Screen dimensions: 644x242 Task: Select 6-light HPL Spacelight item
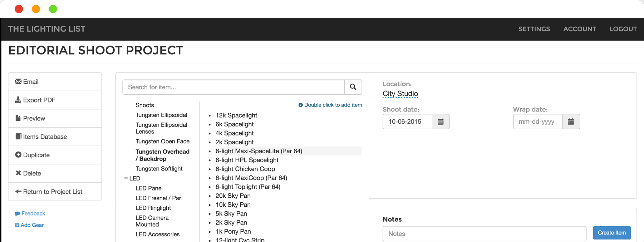247,160
